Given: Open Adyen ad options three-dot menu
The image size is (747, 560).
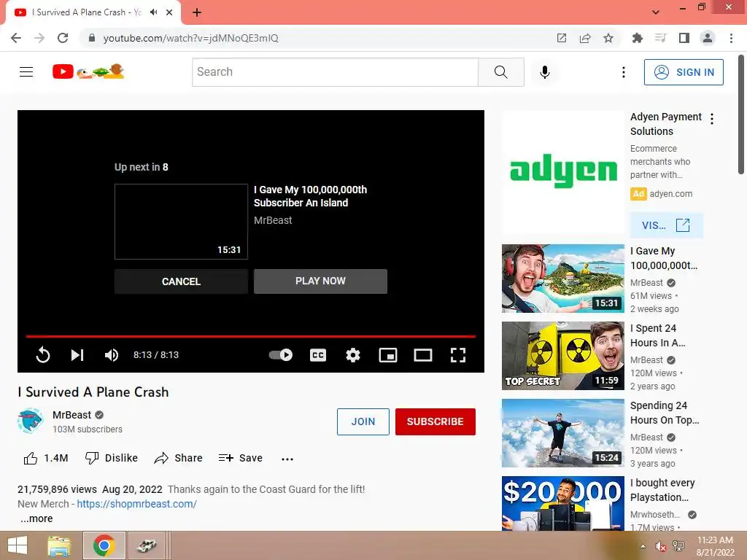Looking at the screenshot, I should point(712,119).
